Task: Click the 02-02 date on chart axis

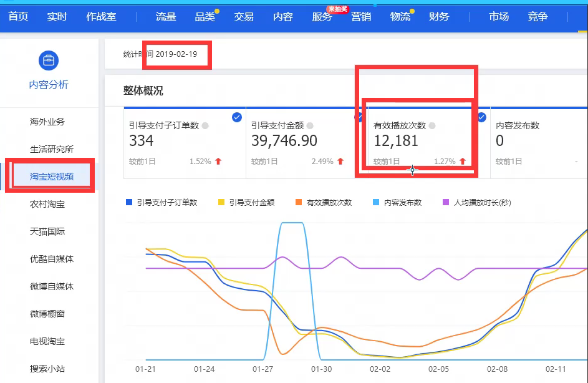Action: (380, 369)
